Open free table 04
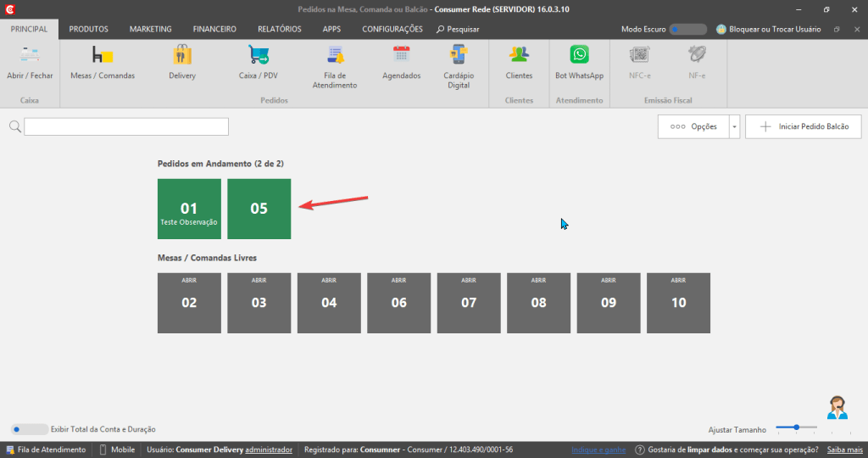Image resolution: width=868 pixels, height=458 pixels. tap(329, 303)
